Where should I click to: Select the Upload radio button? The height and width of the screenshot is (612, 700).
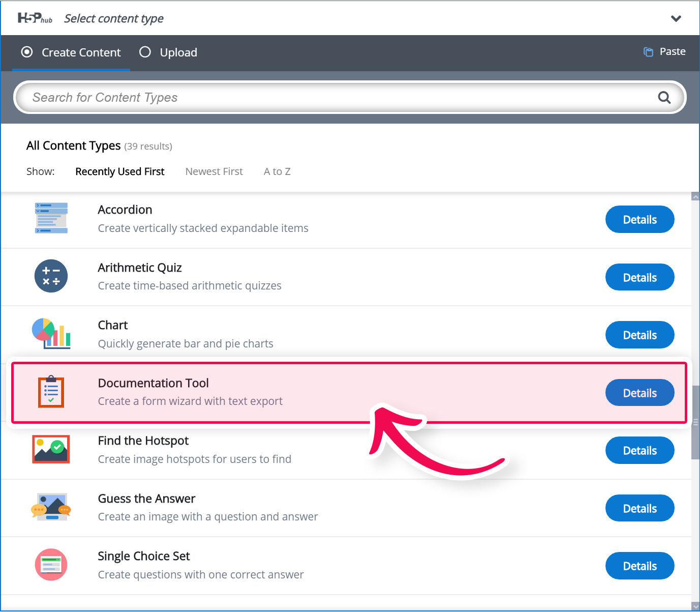coord(145,52)
